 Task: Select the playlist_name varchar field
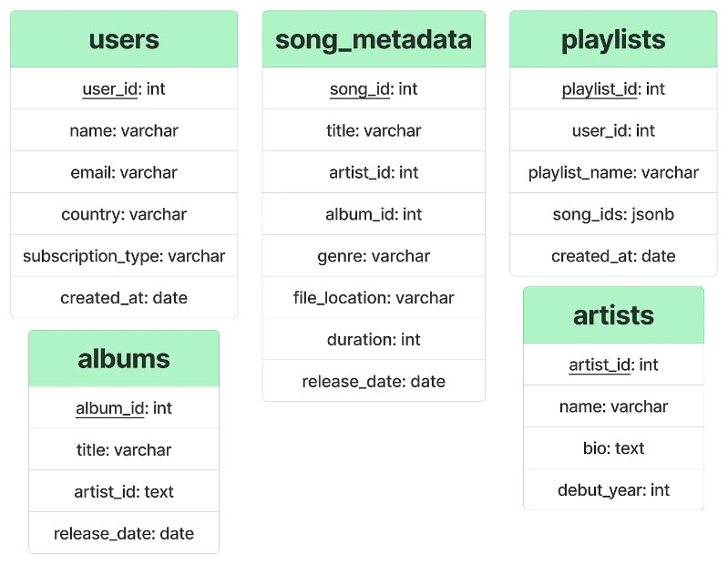[613, 172]
